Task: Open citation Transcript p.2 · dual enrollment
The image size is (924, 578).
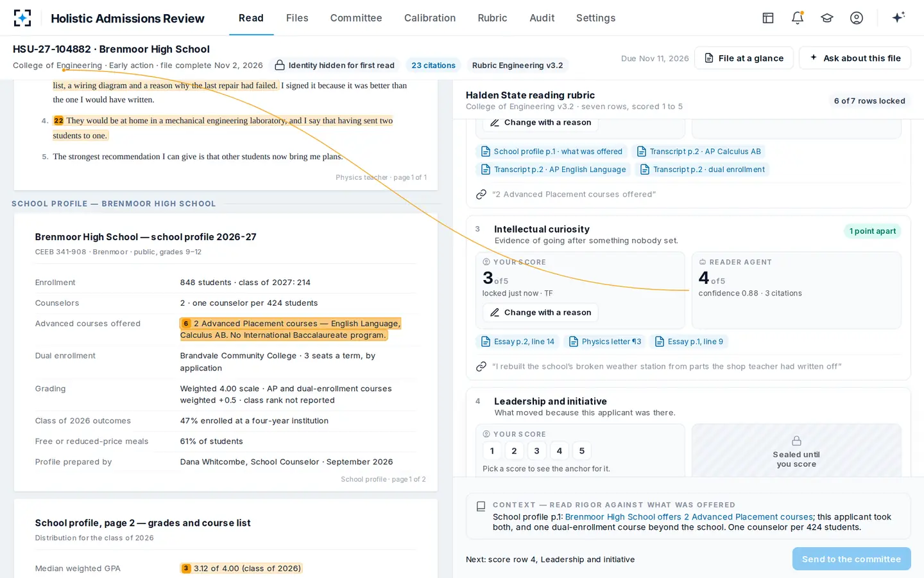Action: click(x=703, y=170)
